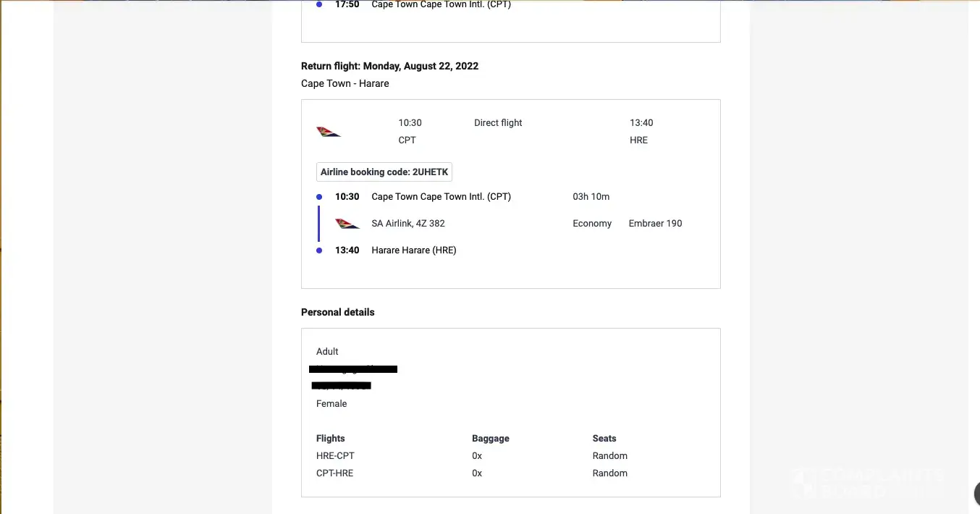980x514 pixels.
Task: Click the SA Airlink, 4Z 382 flight text
Action: (x=408, y=224)
